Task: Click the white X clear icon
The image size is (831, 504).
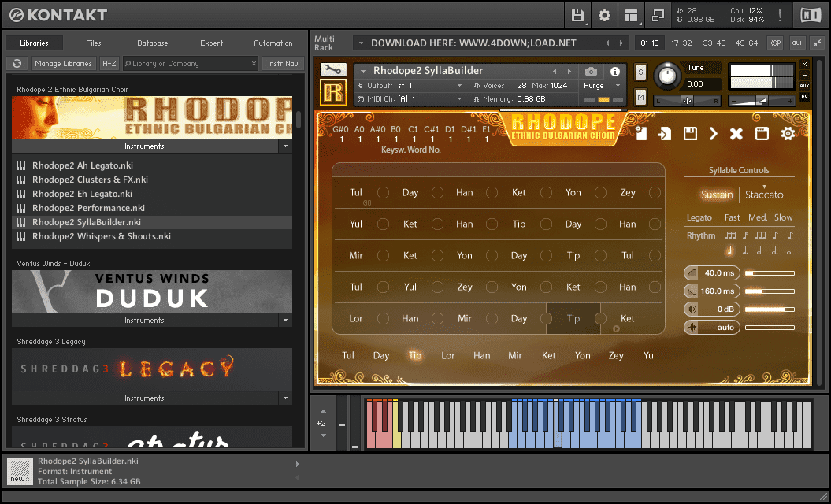Action: pyautogui.click(x=736, y=134)
